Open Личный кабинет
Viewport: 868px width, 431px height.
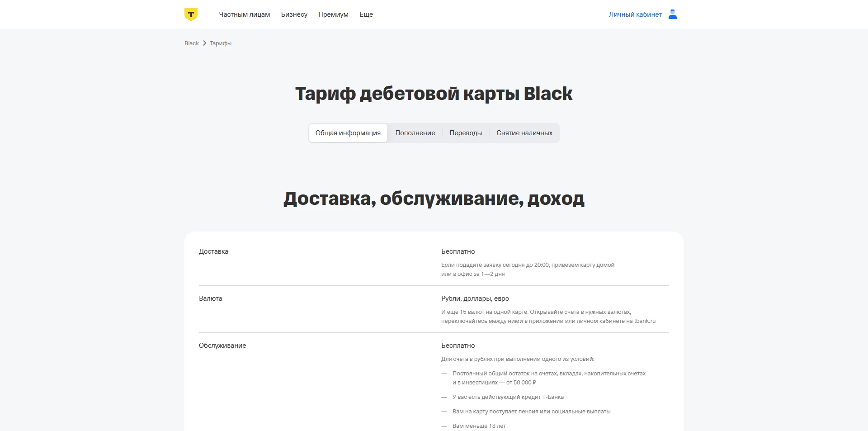[x=635, y=14]
